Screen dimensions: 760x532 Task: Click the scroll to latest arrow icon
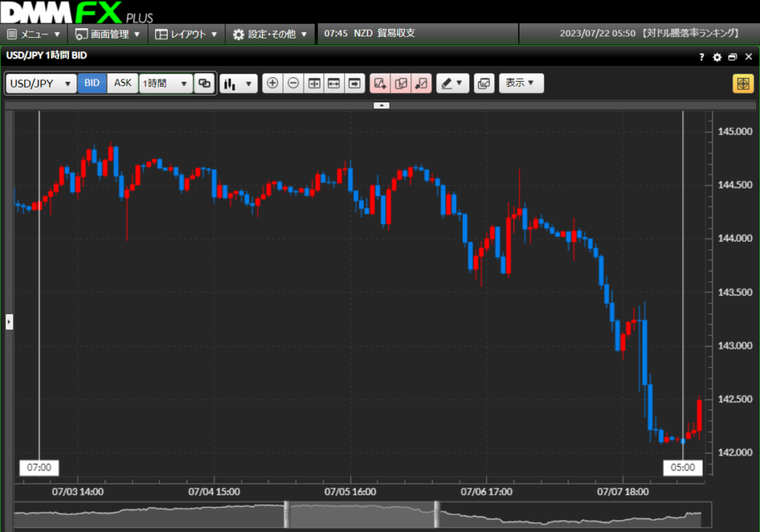tap(355, 83)
